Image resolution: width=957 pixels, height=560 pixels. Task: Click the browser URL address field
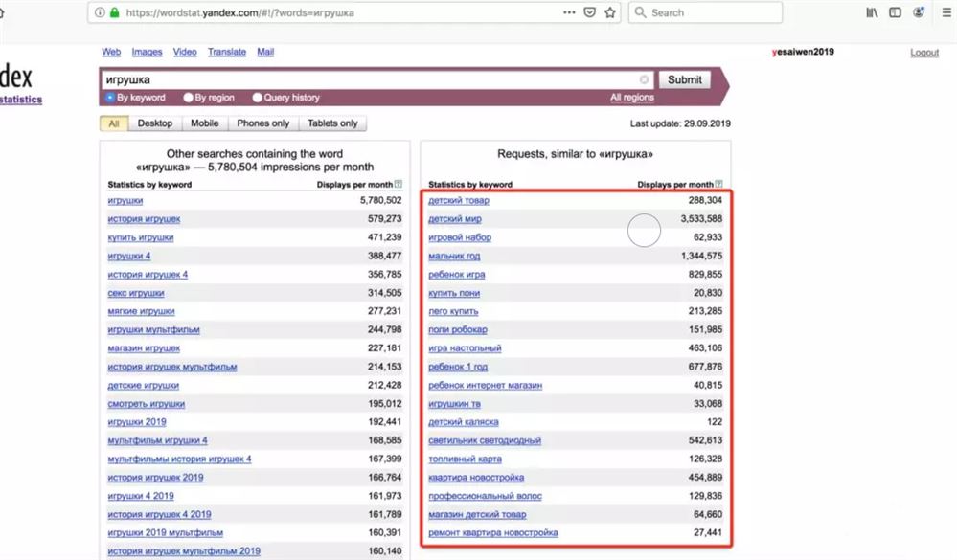click(x=354, y=12)
